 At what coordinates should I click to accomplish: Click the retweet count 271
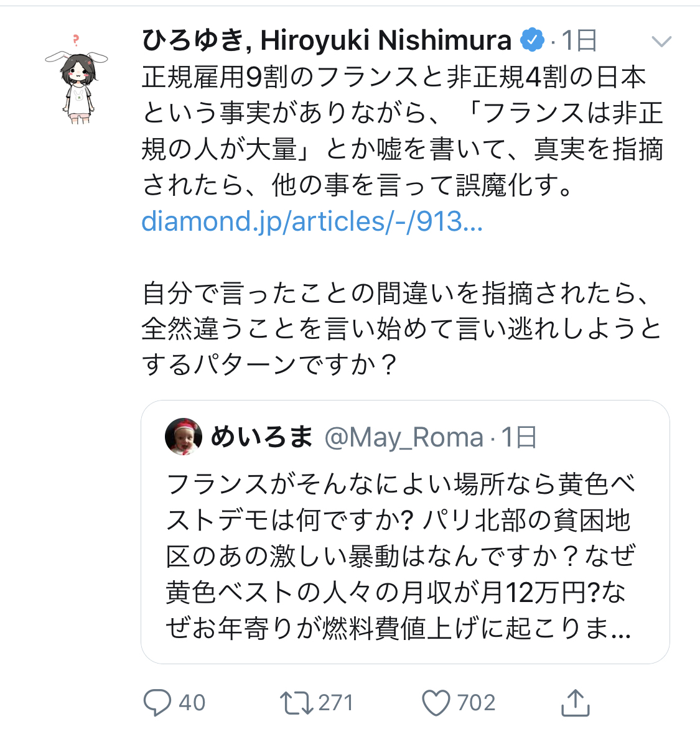(x=336, y=703)
